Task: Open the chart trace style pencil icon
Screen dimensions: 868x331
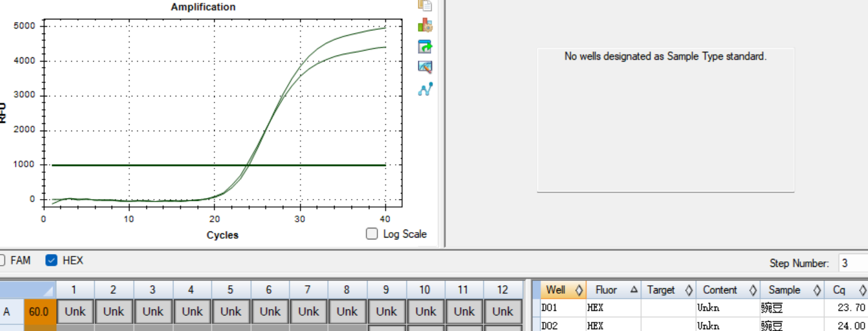Action: click(425, 68)
